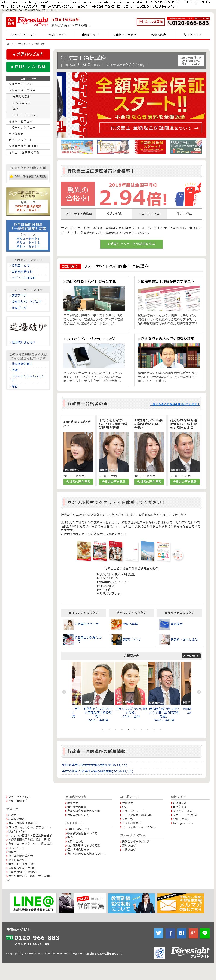Click the 講師募集 Recruit banner
This screenshot has height=980, width=216.
pos(82,903)
